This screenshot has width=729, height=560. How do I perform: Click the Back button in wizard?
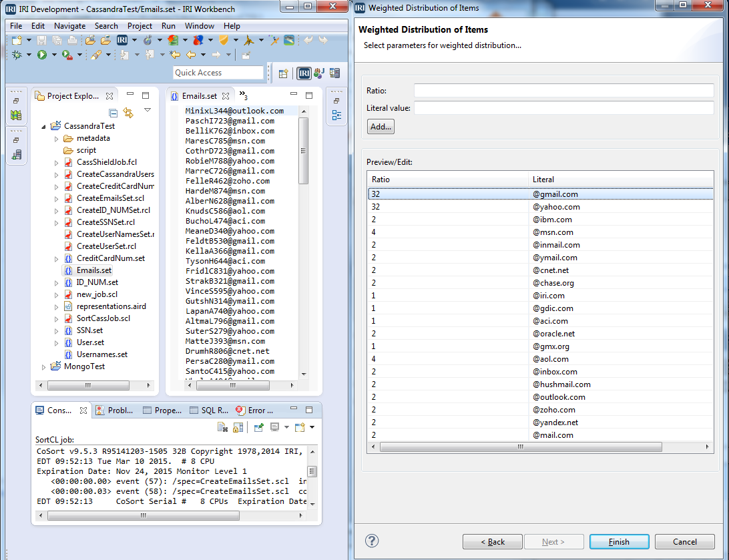point(493,542)
